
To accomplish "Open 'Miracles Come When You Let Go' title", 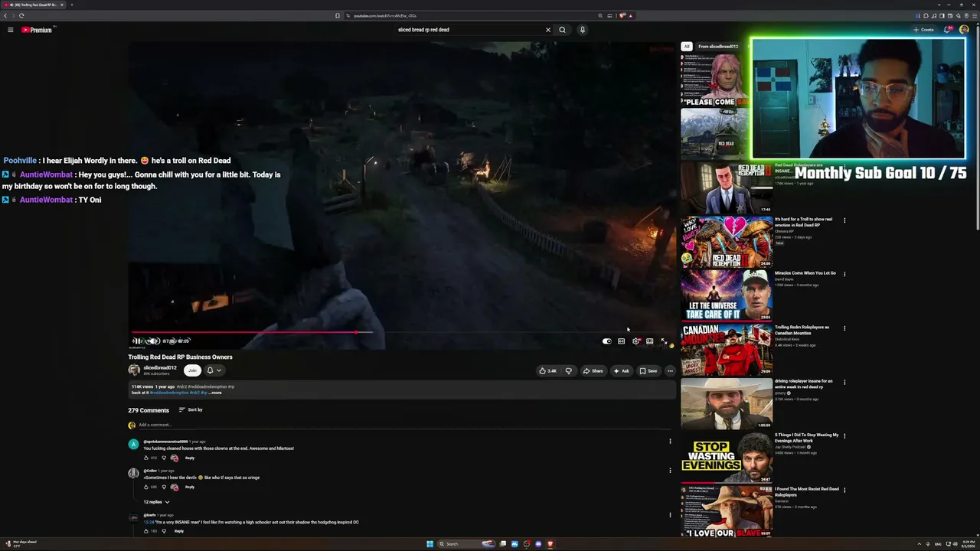I will [x=805, y=273].
